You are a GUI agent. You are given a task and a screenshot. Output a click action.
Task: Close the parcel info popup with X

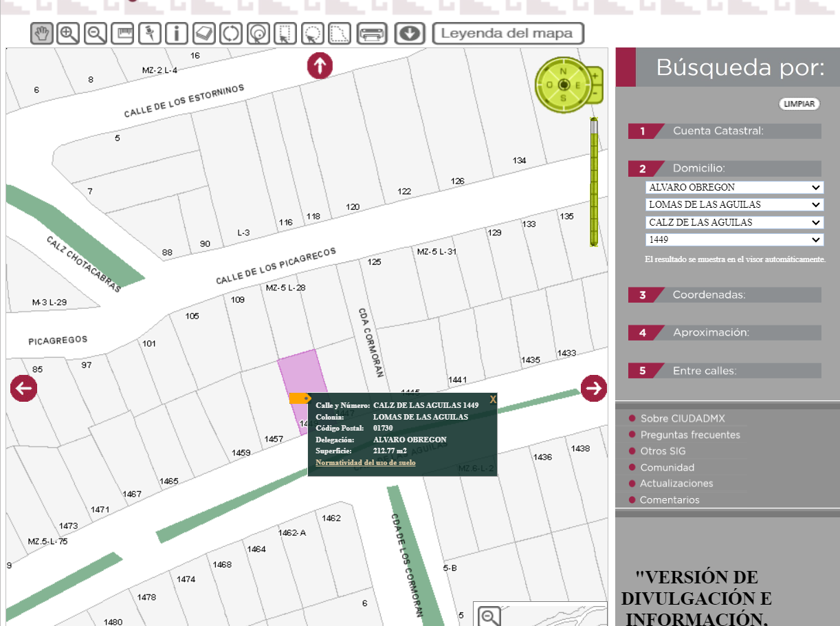(493, 399)
